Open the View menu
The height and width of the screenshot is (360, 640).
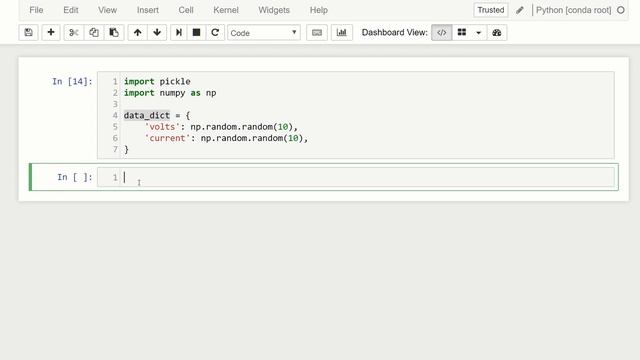point(107,10)
